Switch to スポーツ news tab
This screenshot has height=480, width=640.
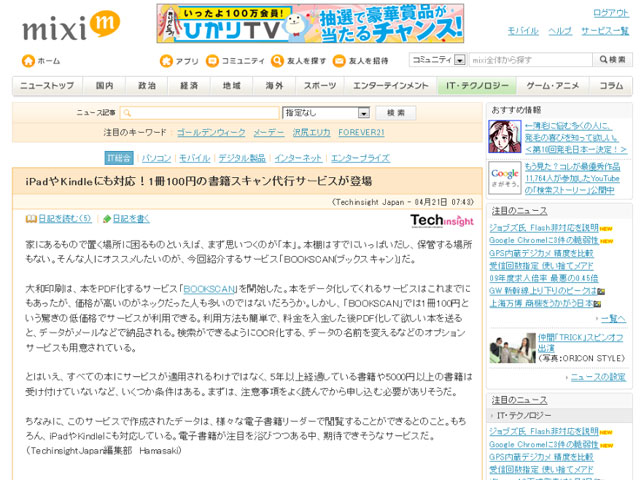click(x=320, y=86)
